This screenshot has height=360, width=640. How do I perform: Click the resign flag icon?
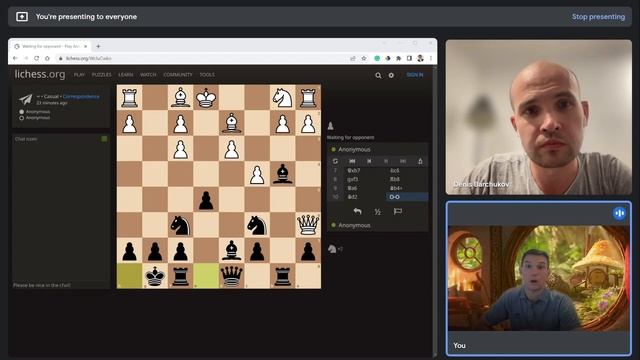pos(398,211)
